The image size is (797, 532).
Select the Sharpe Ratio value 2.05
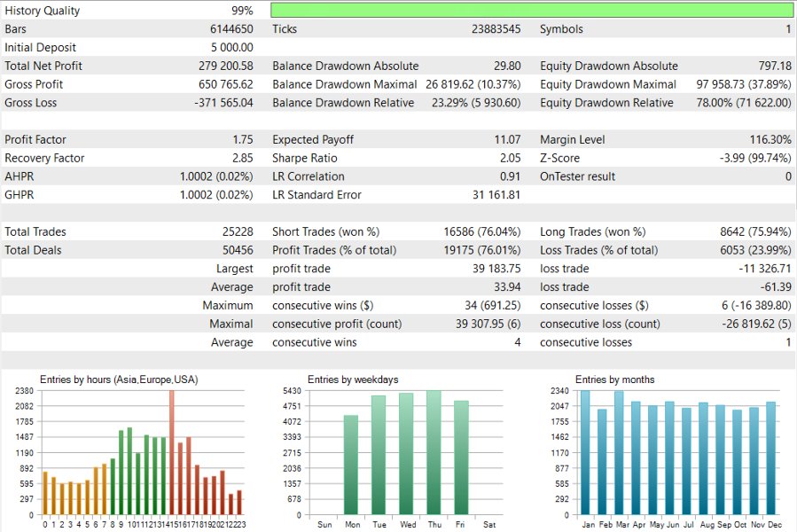tap(511, 158)
